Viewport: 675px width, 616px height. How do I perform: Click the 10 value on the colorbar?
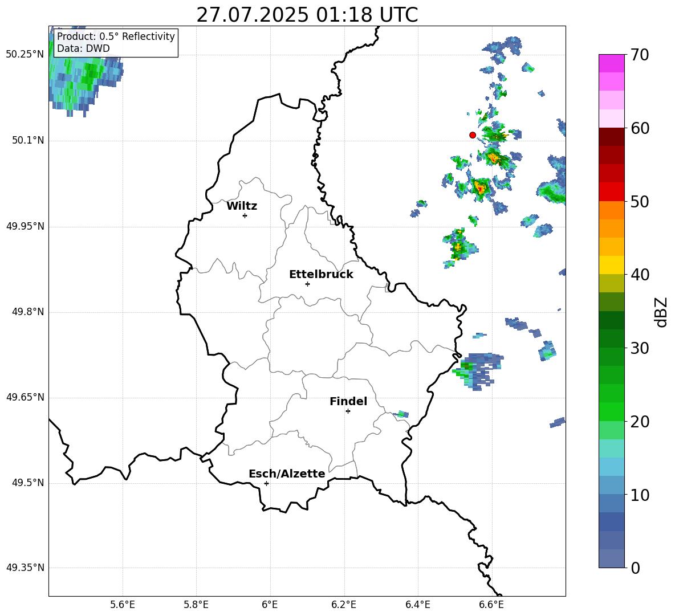(640, 495)
